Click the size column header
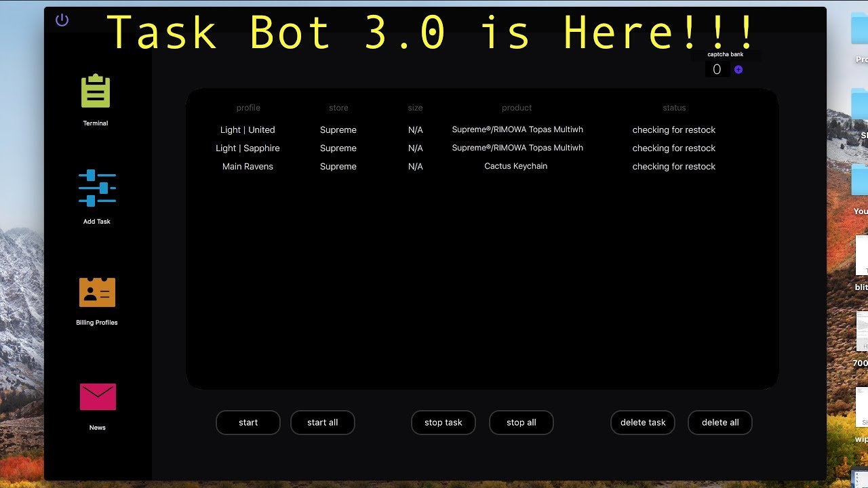 (x=416, y=108)
